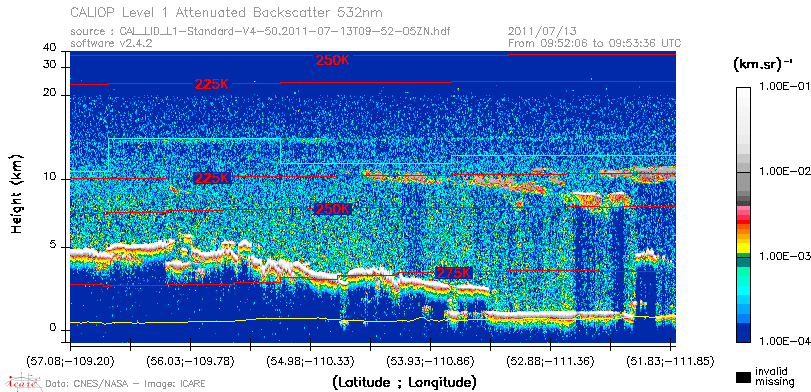Click the black invalid/missing legend swatch

(x=743, y=377)
